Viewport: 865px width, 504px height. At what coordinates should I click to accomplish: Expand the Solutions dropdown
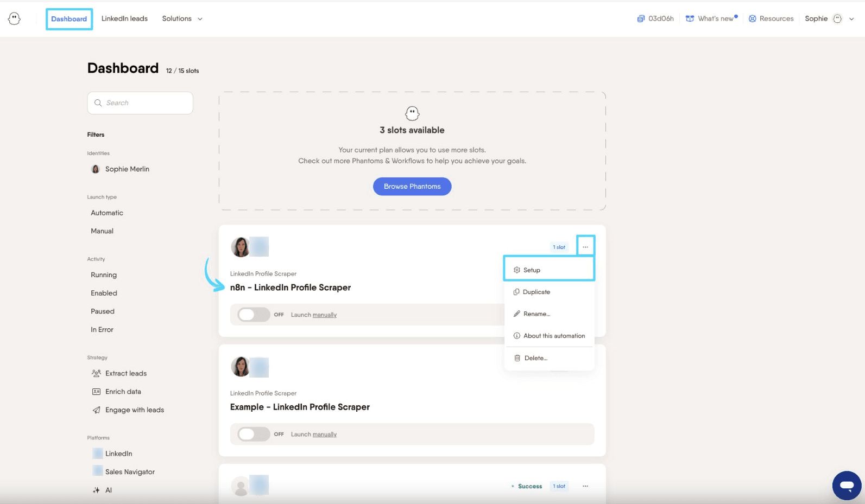click(x=182, y=18)
